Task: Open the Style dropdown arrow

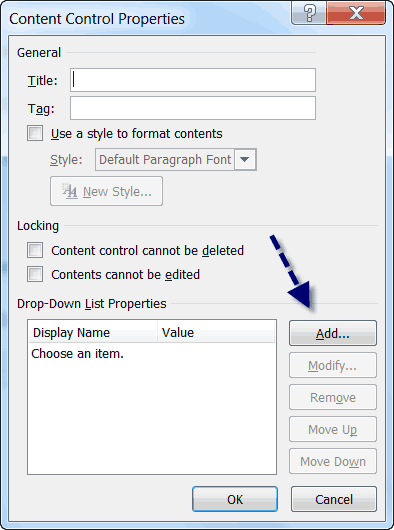Action: pyautogui.click(x=245, y=159)
